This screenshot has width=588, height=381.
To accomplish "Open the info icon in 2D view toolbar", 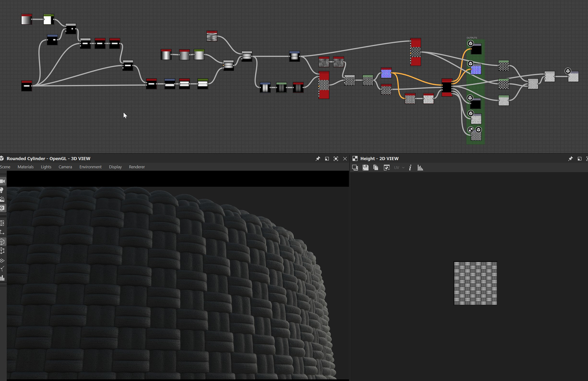I will pyautogui.click(x=410, y=168).
